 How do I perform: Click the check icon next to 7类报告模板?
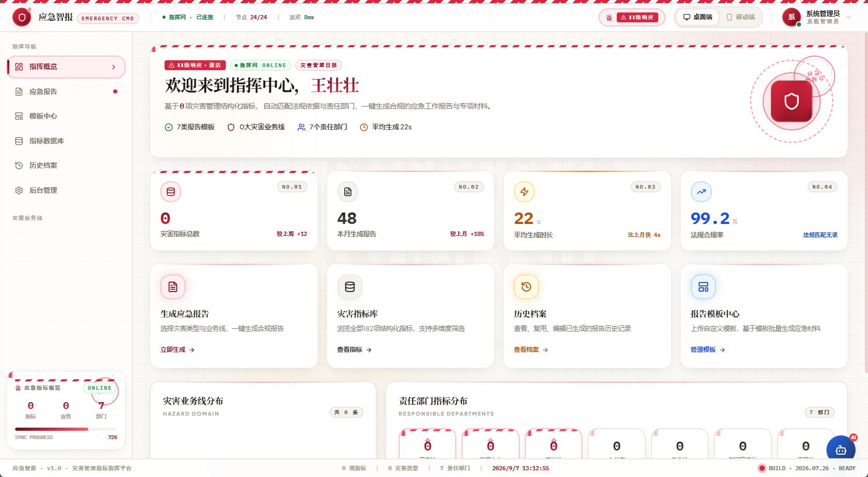[x=168, y=127]
